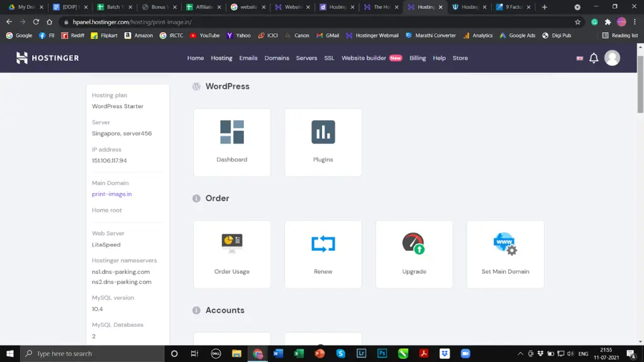The image size is (644, 362).
Task: Open Zoom from the taskbar
Action: [x=465, y=353]
